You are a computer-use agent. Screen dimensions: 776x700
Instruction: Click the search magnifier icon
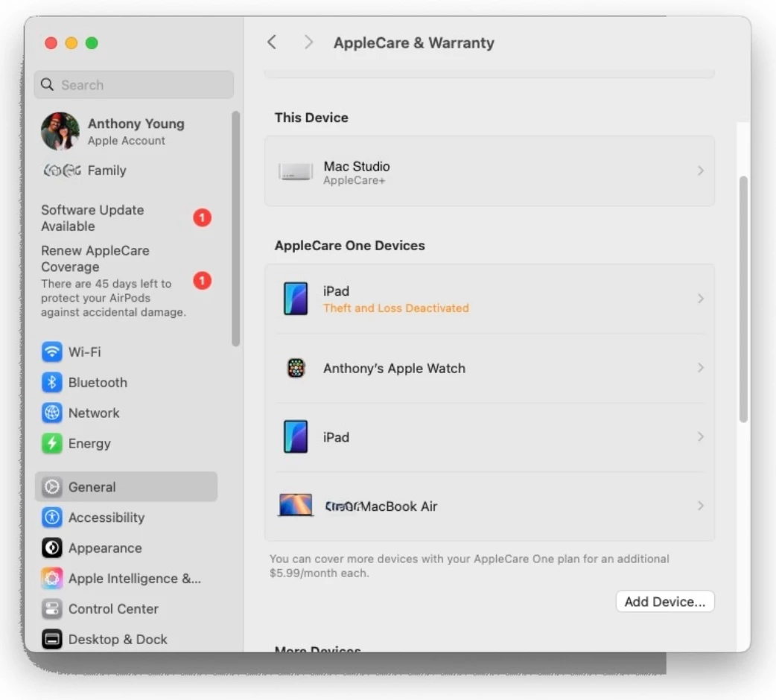(x=48, y=85)
